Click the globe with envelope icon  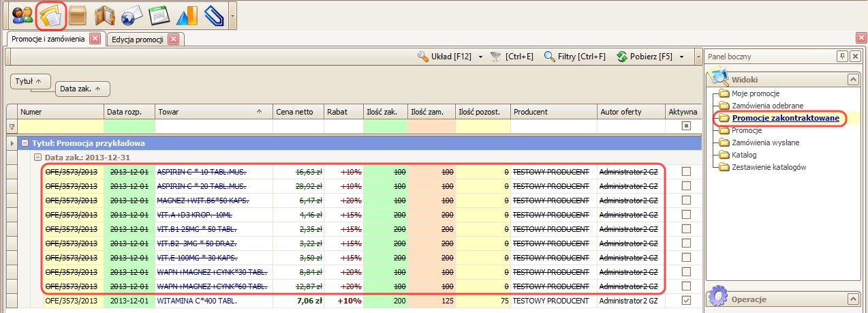tap(131, 15)
